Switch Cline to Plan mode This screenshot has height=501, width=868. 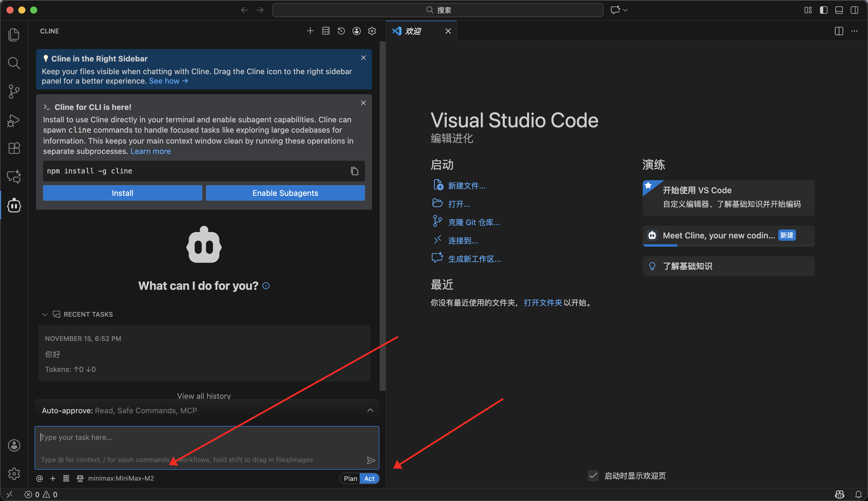(x=350, y=478)
